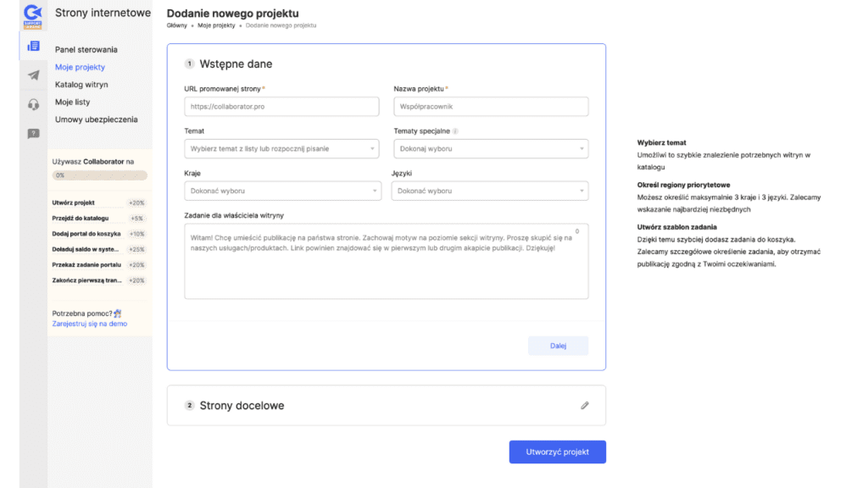This screenshot has width=868, height=488.
Task: Click the pencil edit icon for Strony docelowe
Action: click(585, 406)
